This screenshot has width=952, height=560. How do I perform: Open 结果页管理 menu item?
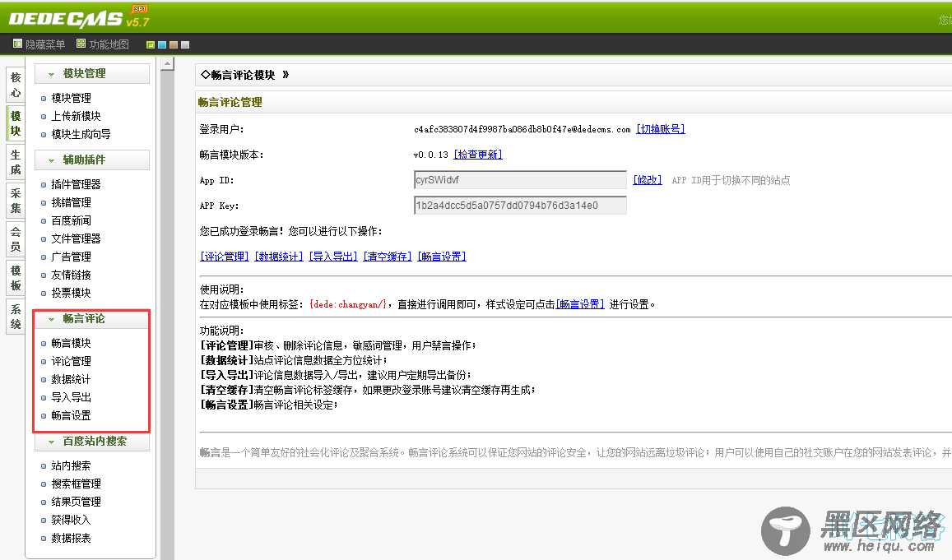tap(76, 502)
